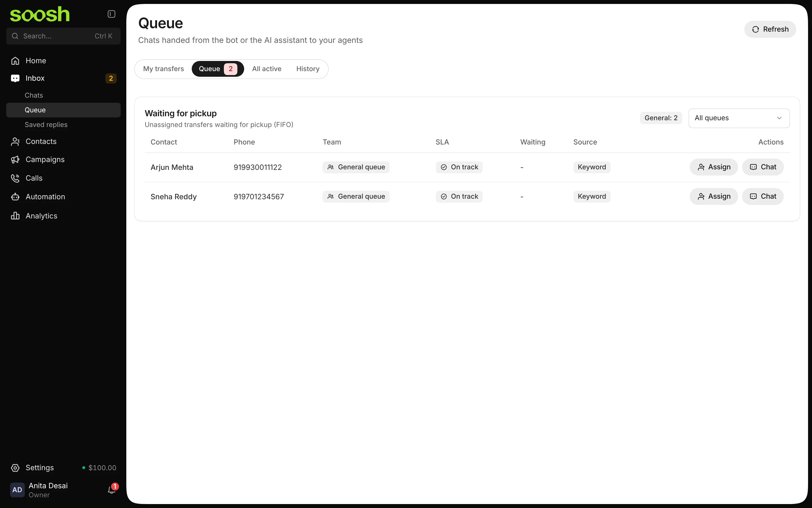Click the Keyword source tag for Arjun Mehta
Viewport: 812px width, 508px height.
(592, 167)
